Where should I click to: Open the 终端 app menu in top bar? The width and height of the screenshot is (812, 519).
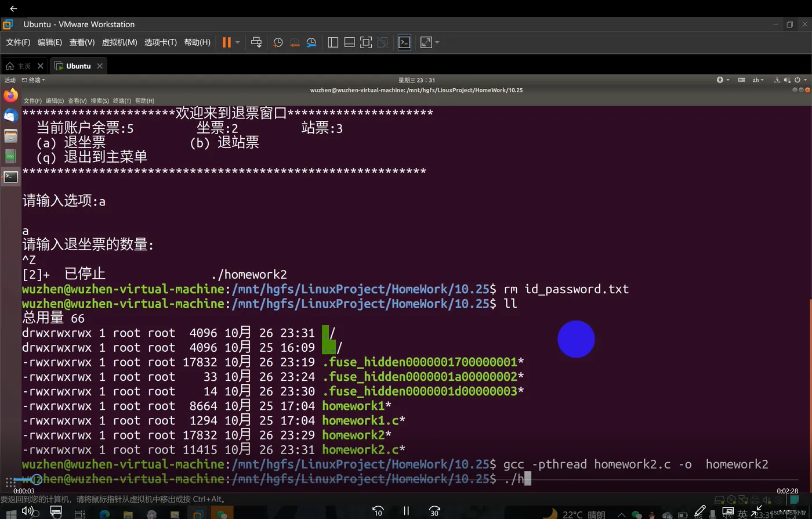pyautogui.click(x=33, y=80)
